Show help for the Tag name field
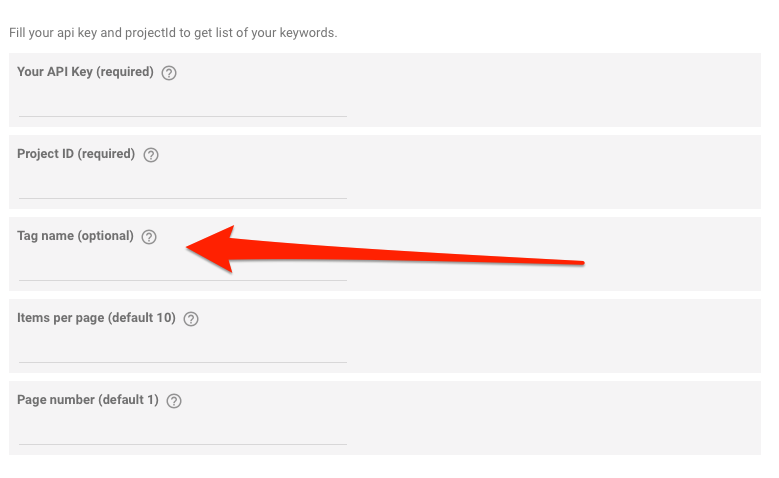The height and width of the screenshot is (478, 779). [149, 237]
